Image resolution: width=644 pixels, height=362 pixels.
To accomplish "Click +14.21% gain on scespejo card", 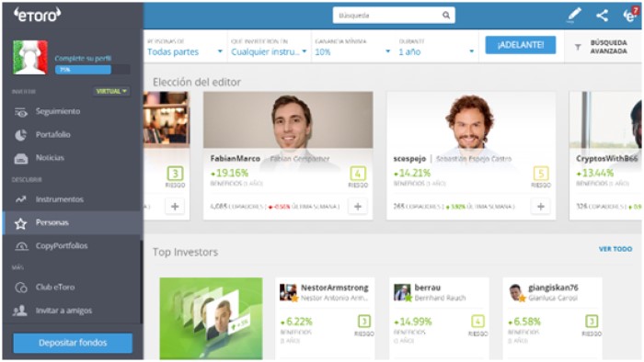I will pyautogui.click(x=412, y=173).
